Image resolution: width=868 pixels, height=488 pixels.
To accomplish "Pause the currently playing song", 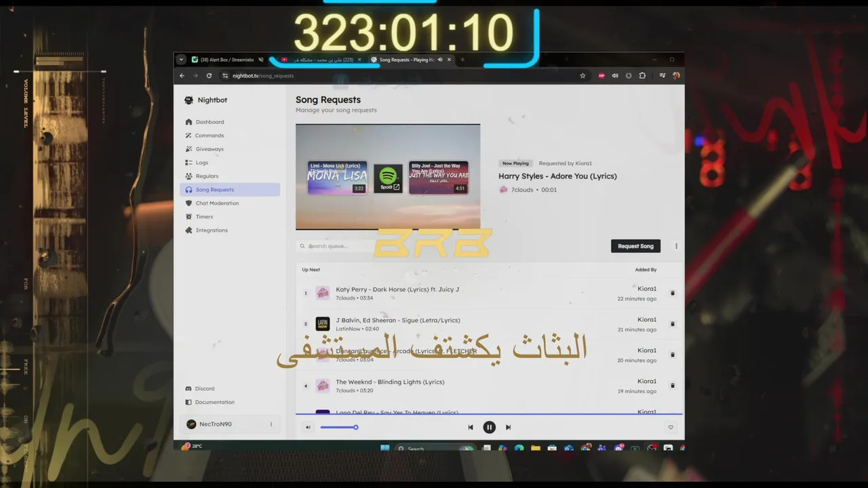I will [x=489, y=427].
